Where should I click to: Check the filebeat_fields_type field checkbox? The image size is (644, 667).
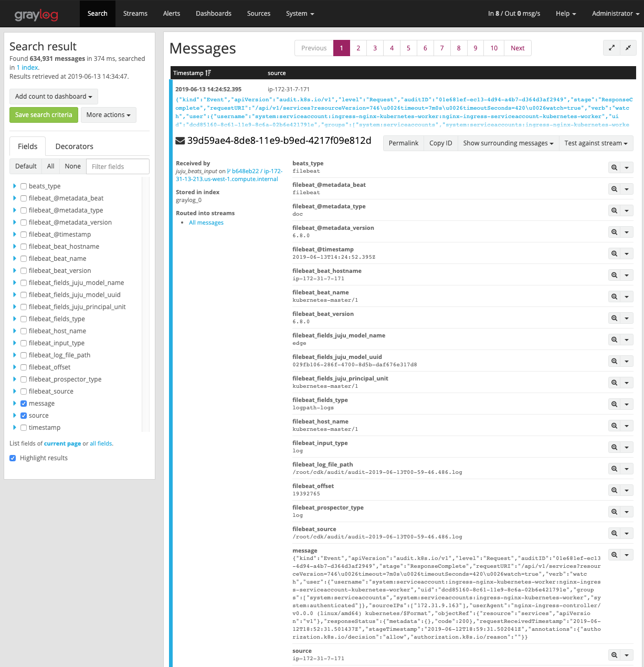[x=24, y=319]
